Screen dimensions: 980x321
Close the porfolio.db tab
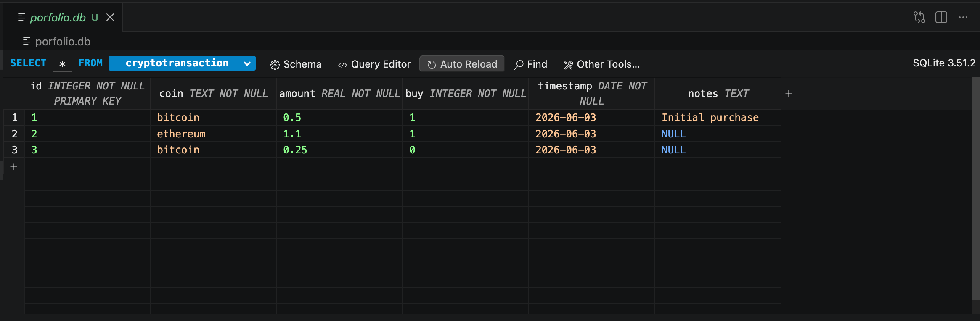pyautogui.click(x=110, y=17)
